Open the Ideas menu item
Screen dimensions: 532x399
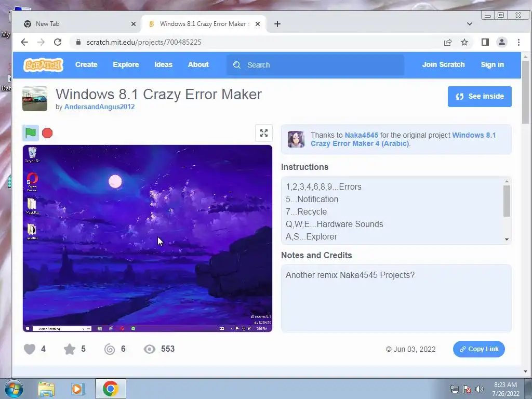(163, 65)
